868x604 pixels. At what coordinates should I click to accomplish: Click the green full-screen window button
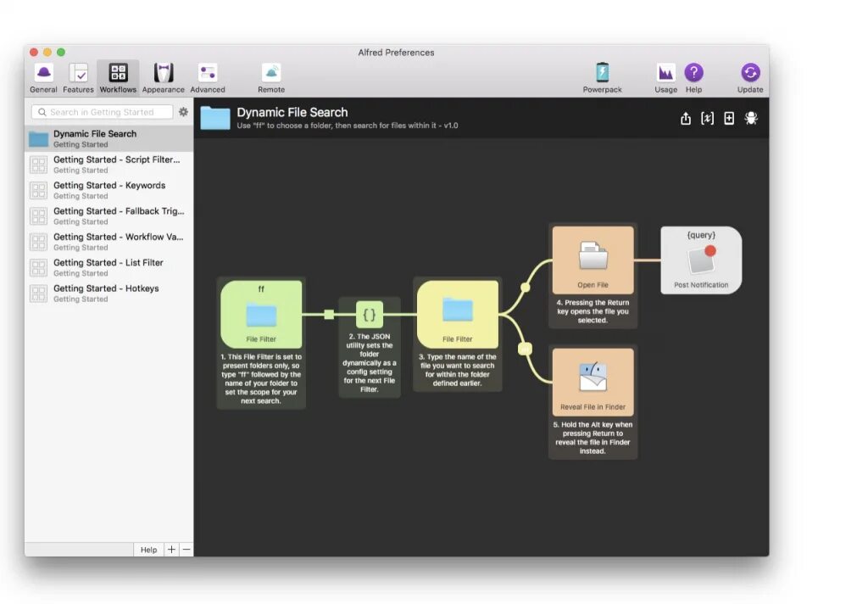[x=61, y=52]
